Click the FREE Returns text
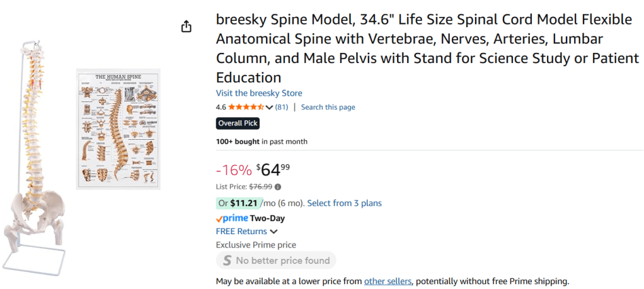The height and width of the screenshot is (289, 644). coord(241,232)
